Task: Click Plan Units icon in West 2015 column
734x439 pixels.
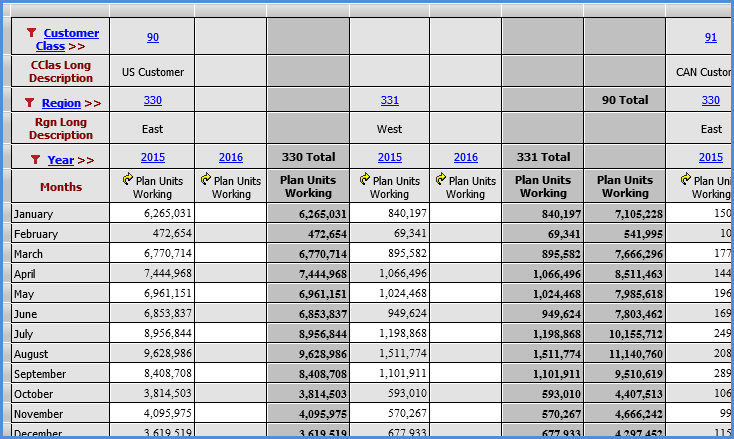Action: pos(365,180)
